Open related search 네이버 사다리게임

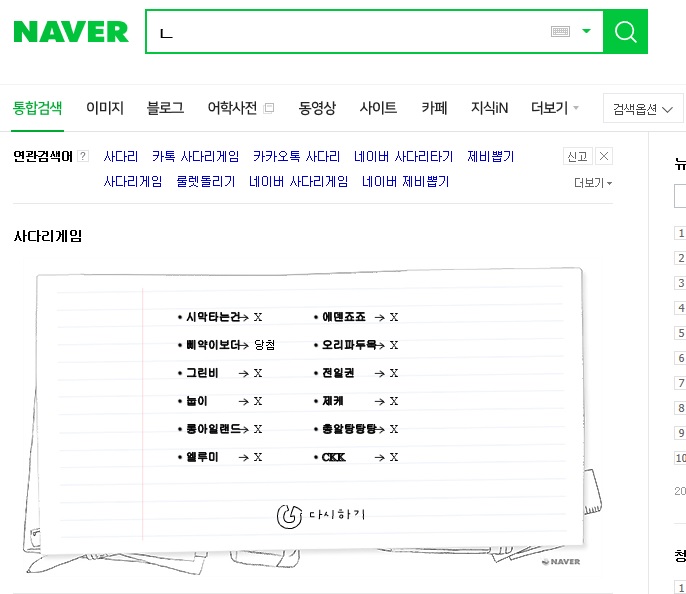298,182
